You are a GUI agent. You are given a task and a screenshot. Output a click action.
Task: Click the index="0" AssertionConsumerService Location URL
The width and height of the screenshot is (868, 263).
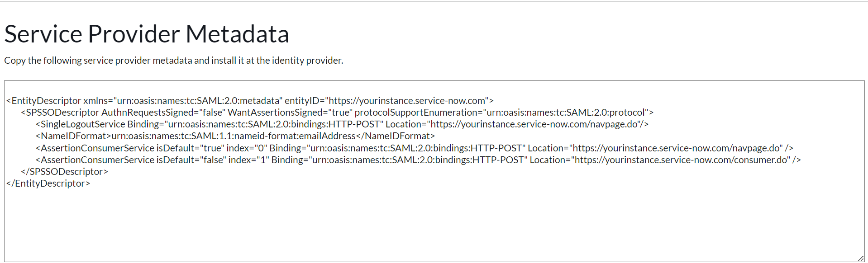677,148
